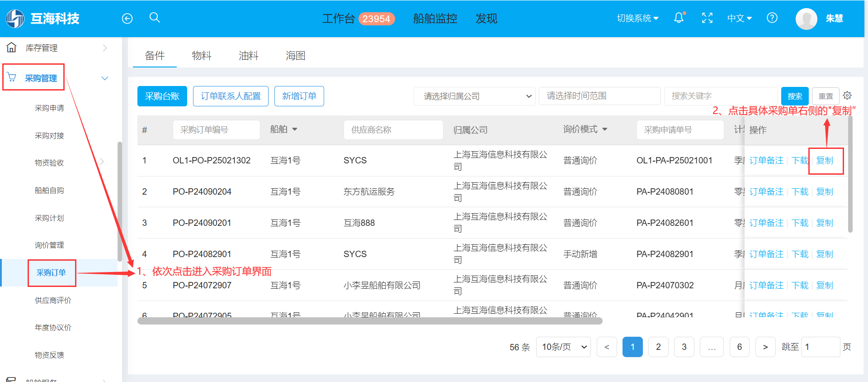
Task: Open the 中文 language dropdown
Action: 739,19
